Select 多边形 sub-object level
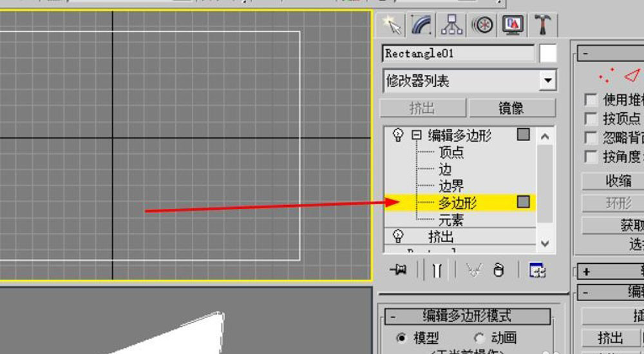Screen dimensions: 644x354 coord(457,203)
